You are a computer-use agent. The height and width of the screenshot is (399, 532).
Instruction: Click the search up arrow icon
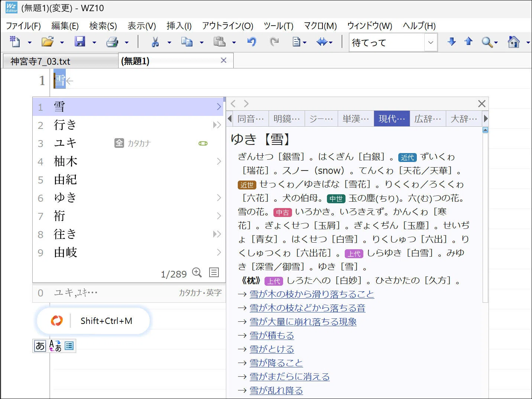coord(468,41)
